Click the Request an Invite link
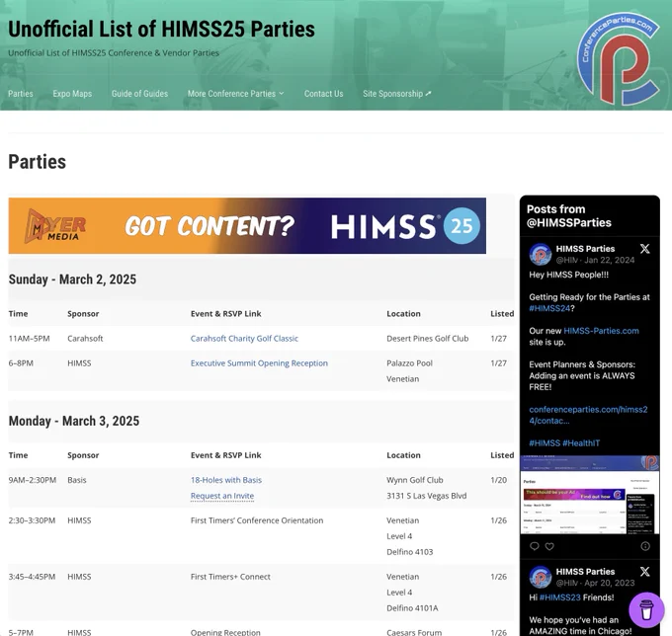Screen dimensions: 672x636 click(222, 496)
